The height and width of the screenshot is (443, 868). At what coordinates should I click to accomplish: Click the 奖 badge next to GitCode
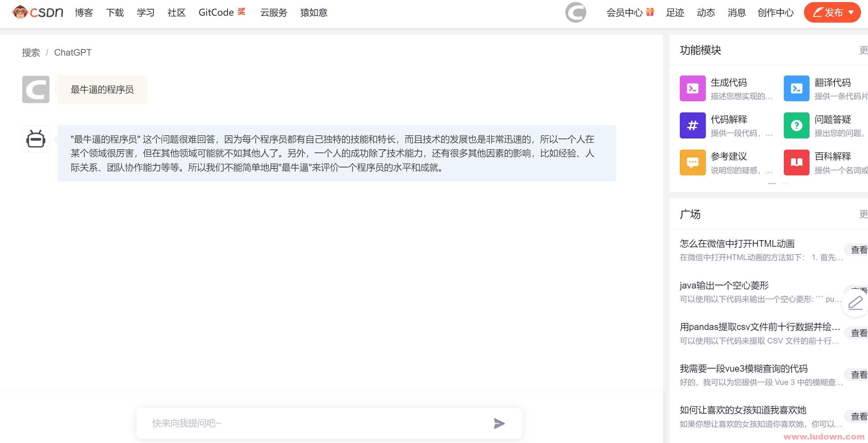pyautogui.click(x=241, y=11)
